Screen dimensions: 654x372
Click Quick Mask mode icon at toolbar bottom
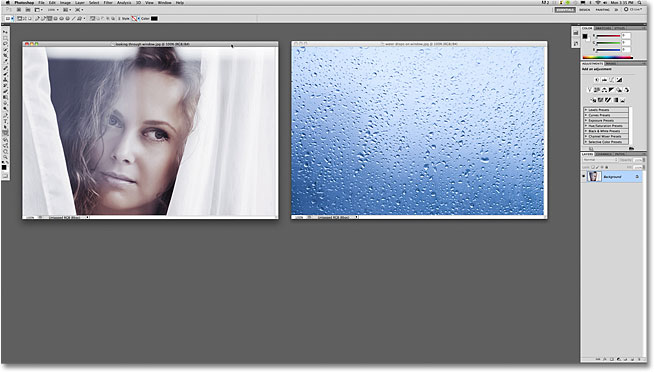(5, 176)
